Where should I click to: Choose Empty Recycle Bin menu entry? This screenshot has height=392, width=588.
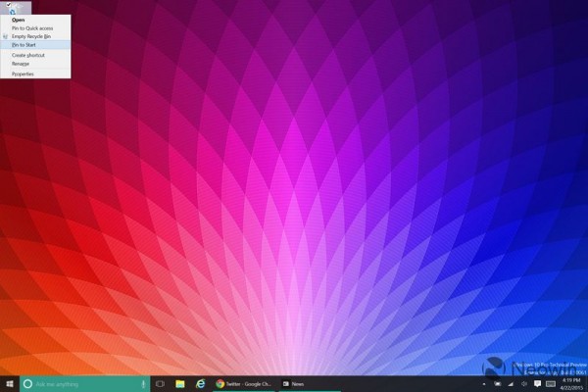pyautogui.click(x=32, y=36)
